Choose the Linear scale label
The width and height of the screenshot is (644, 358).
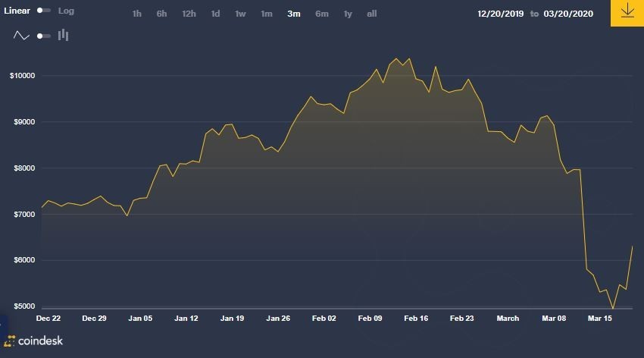click(17, 11)
